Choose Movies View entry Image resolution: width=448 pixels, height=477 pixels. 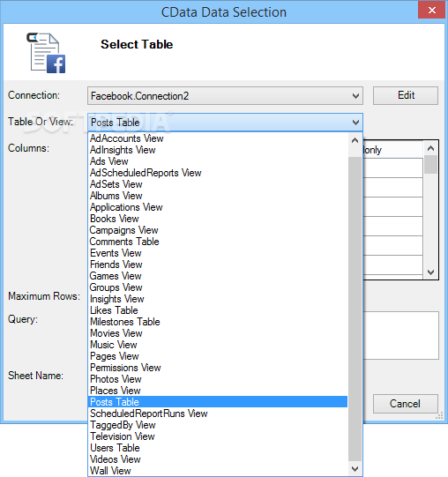pyautogui.click(x=218, y=333)
